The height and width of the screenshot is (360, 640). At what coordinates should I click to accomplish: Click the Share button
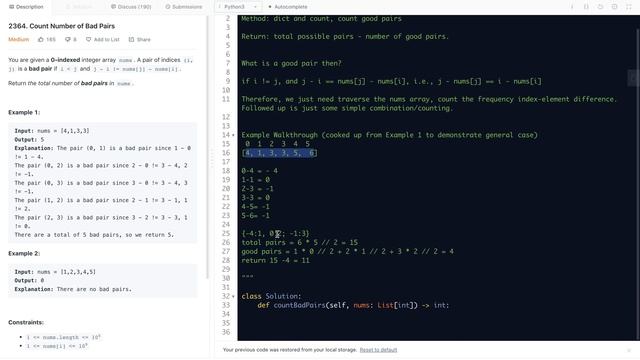(x=140, y=40)
